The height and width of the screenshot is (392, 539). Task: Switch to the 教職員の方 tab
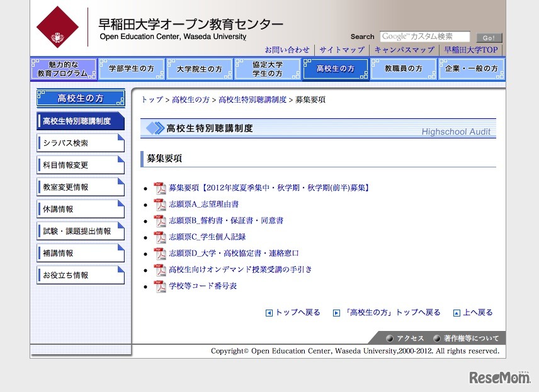(x=404, y=69)
